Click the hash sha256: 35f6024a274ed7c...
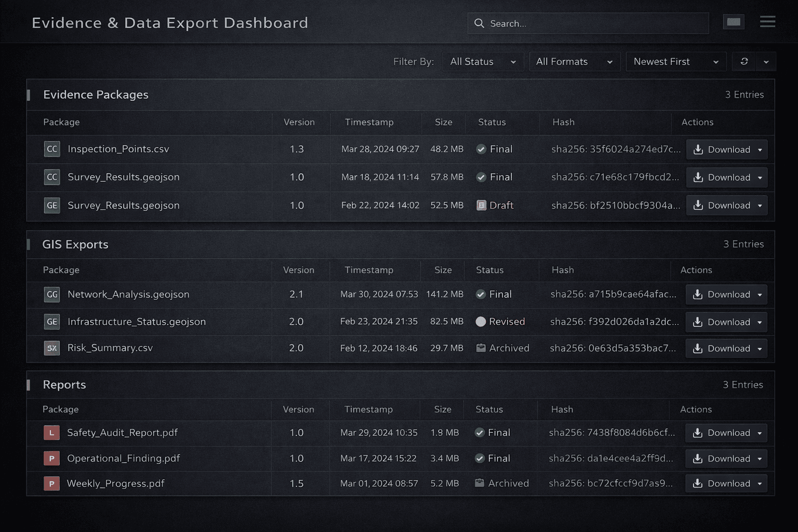This screenshot has width=798, height=532. coord(616,149)
